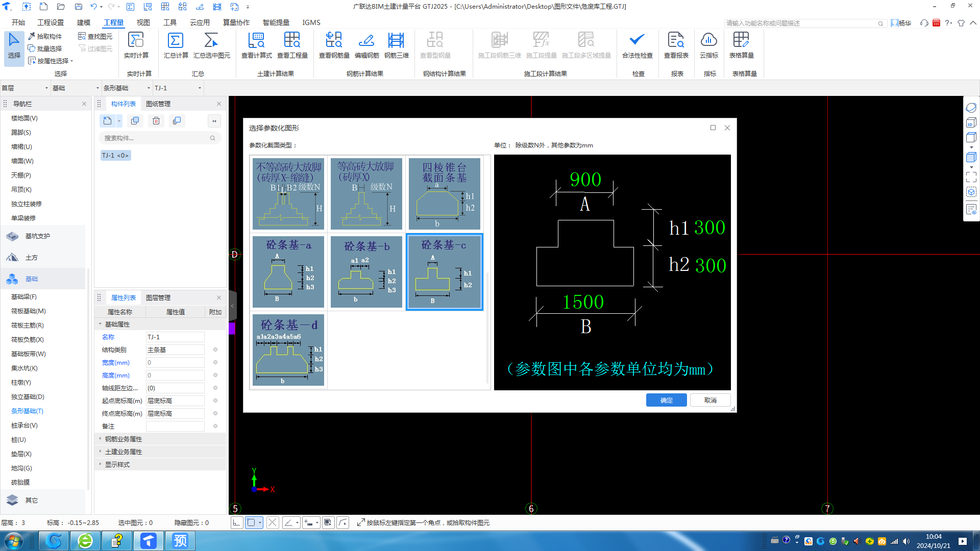
Task: Edit the green 1500 B parameter value
Action: (x=583, y=302)
